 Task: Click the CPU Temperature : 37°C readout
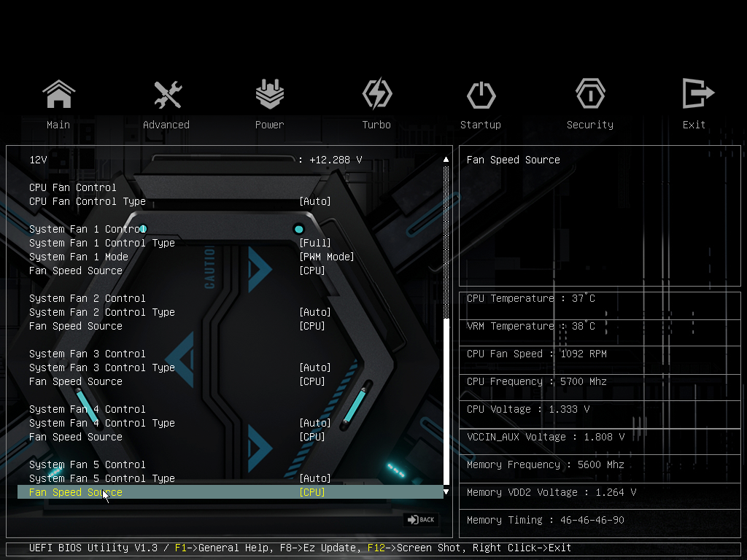(x=531, y=298)
